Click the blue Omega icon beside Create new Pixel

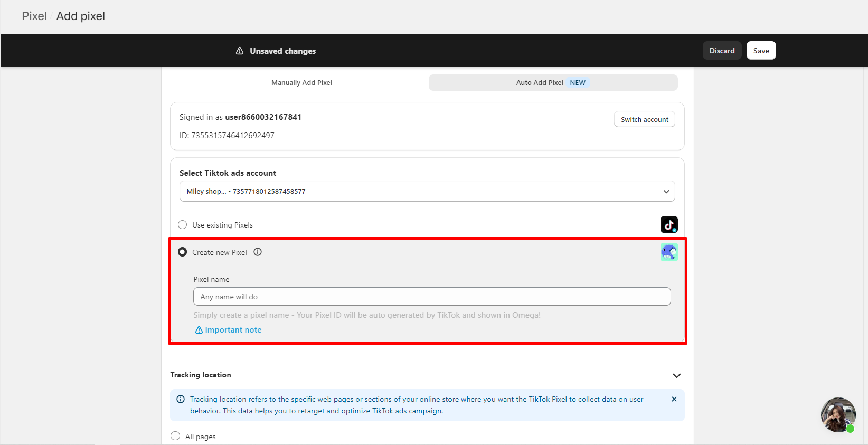pyautogui.click(x=669, y=252)
